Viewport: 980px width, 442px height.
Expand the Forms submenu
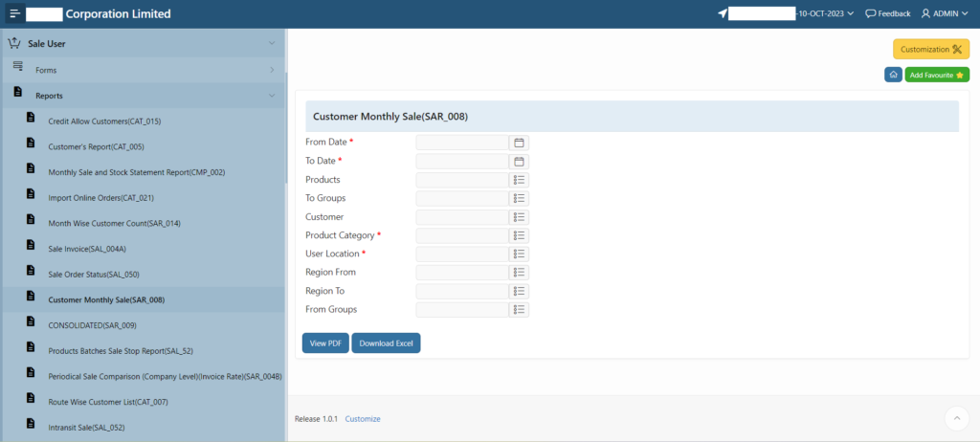click(272, 70)
